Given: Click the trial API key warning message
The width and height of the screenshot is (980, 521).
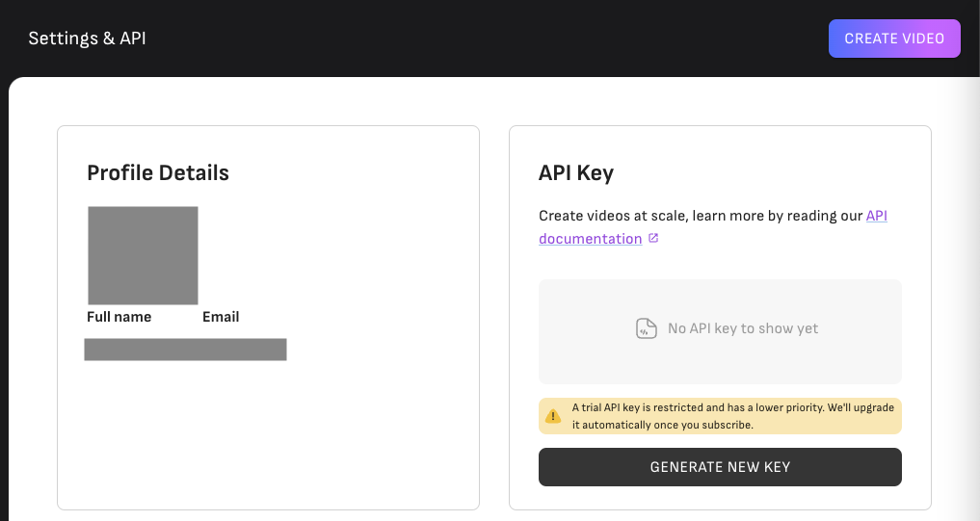Looking at the screenshot, I should (732, 408).
